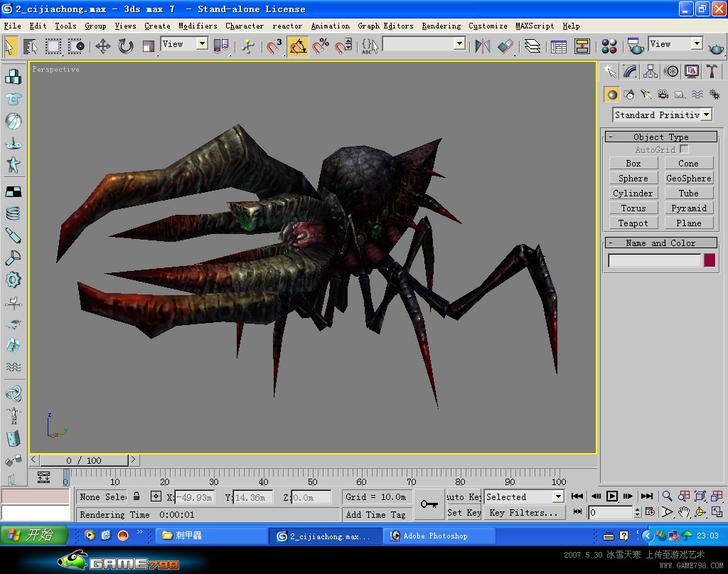Expand the Selected key filter dropdown

click(524, 497)
